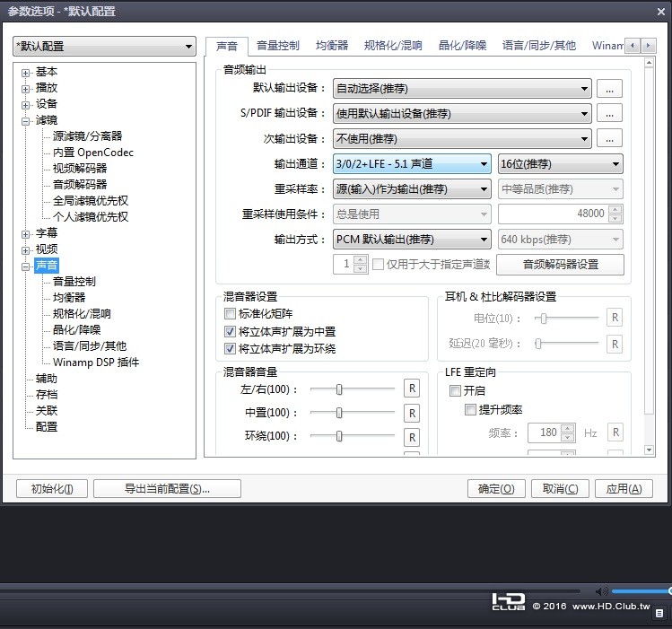
Task: Click the 取消(C) button
Action: point(560,488)
